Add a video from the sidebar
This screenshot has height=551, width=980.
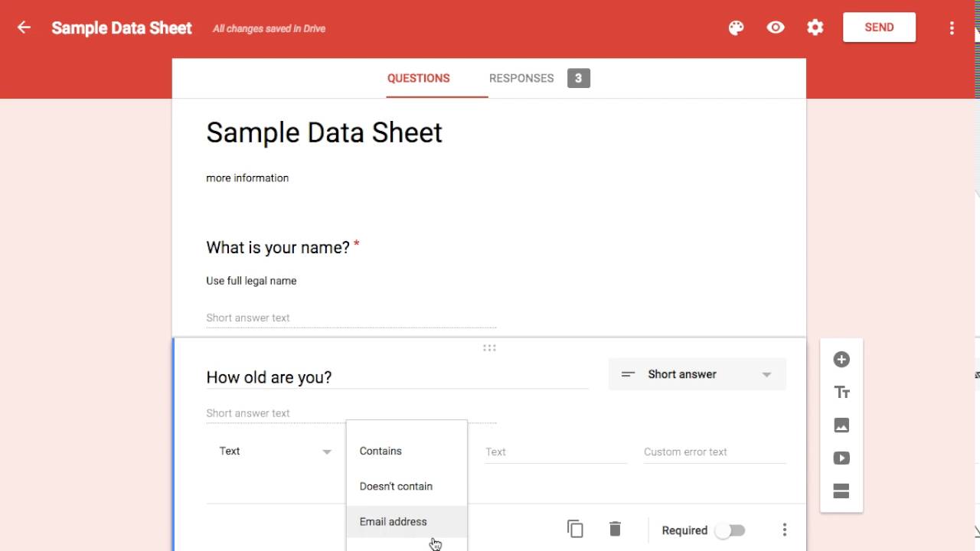coord(841,458)
